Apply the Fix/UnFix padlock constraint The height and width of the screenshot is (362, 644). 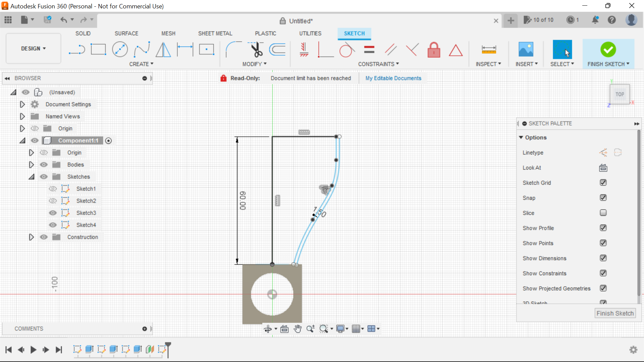coord(434,50)
